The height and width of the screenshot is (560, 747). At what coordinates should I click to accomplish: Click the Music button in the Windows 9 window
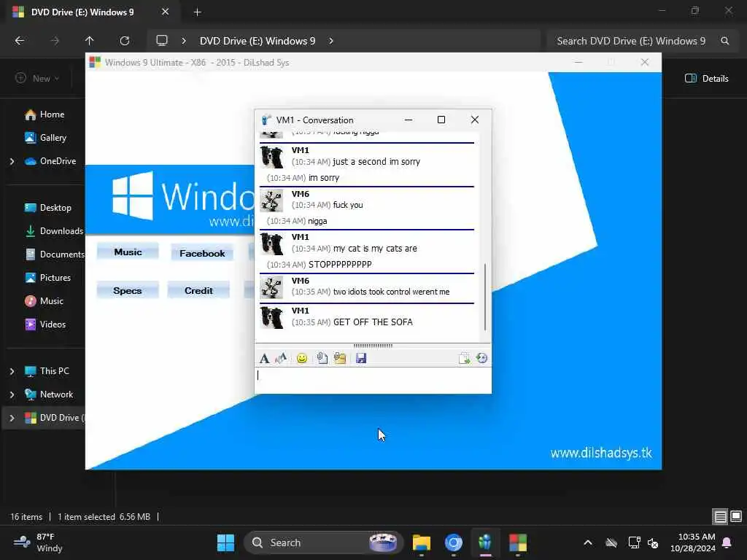tap(128, 252)
